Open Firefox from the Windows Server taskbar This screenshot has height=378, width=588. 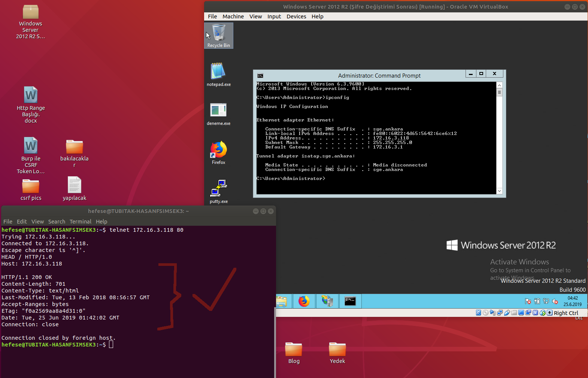tap(304, 301)
